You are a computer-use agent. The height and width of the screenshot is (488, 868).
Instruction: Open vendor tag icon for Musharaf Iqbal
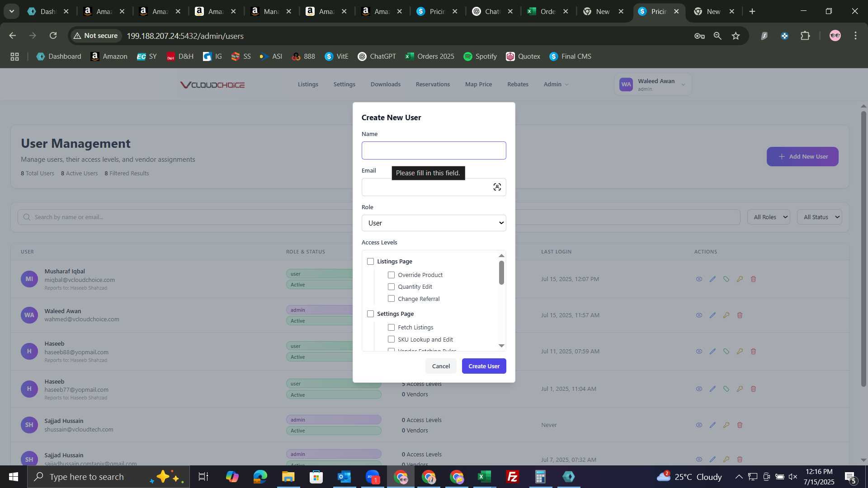(x=726, y=279)
